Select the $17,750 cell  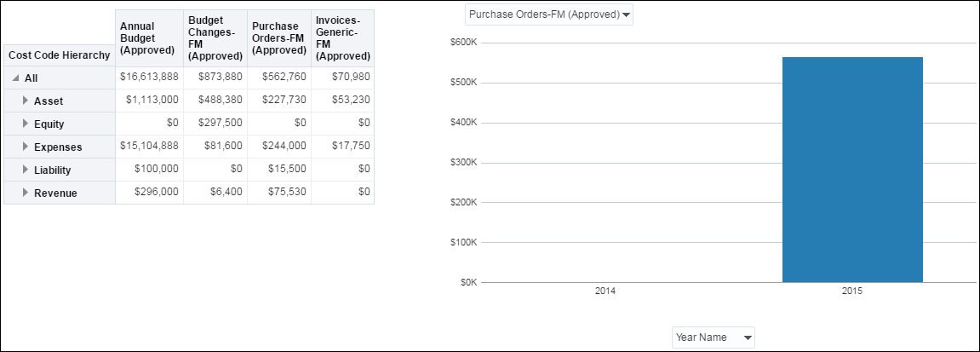pyautogui.click(x=342, y=147)
